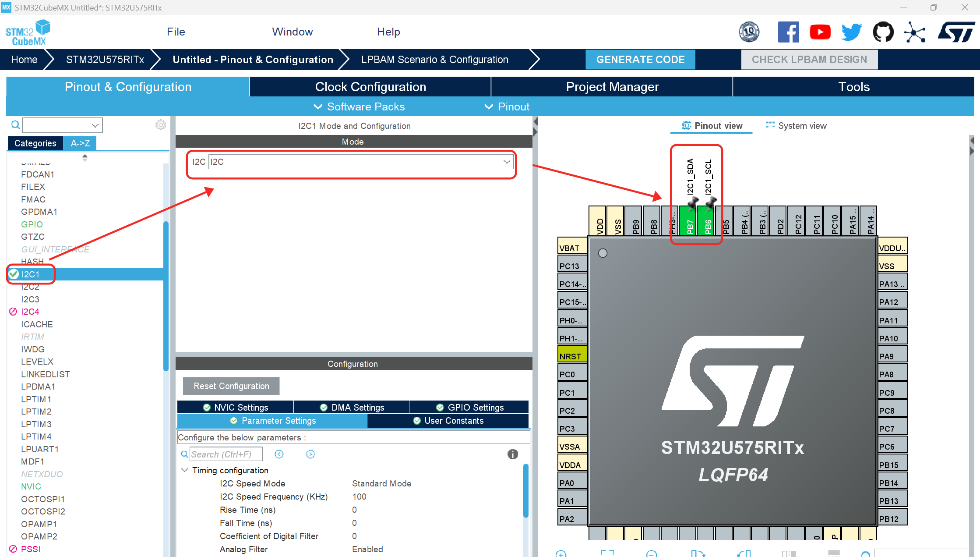Switch to the System view

(796, 126)
